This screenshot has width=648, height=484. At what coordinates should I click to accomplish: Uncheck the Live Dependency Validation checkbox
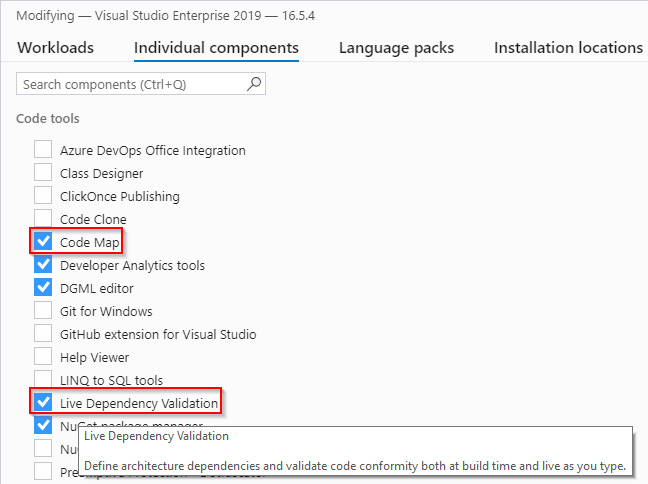[x=43, y=402]
